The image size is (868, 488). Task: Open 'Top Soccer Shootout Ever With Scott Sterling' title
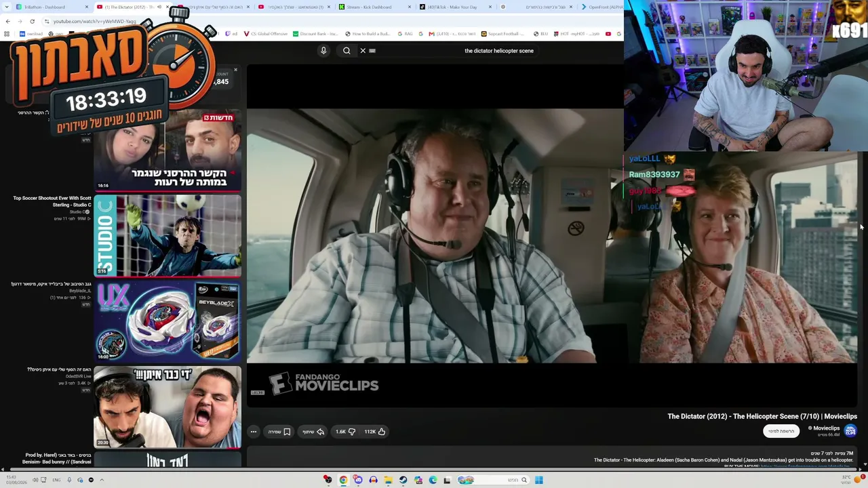tap(52, 201)
